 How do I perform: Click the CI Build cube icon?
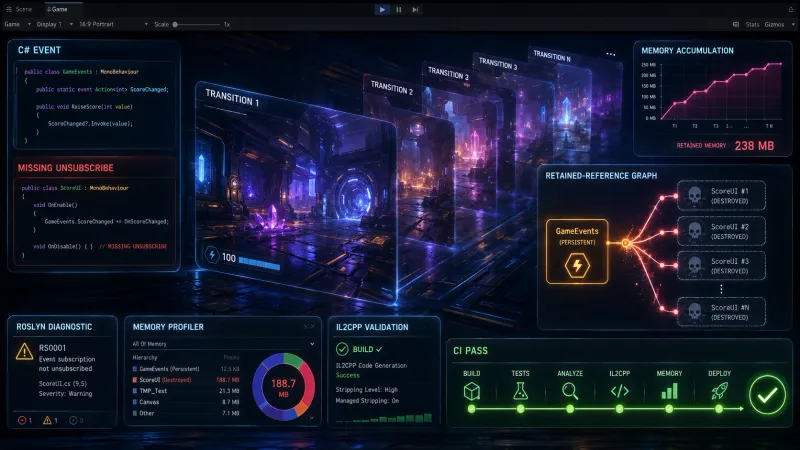click(471, 391)
